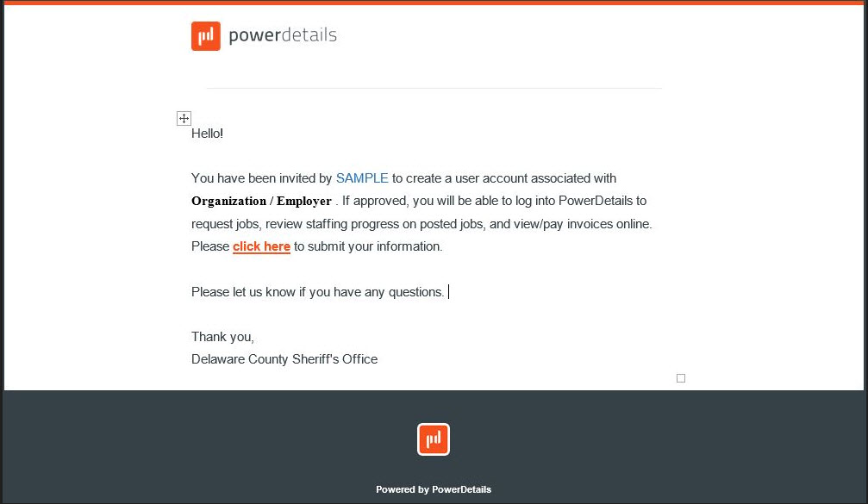
Task: Place cursor after the word questions
Action: [x=445, y=292]
